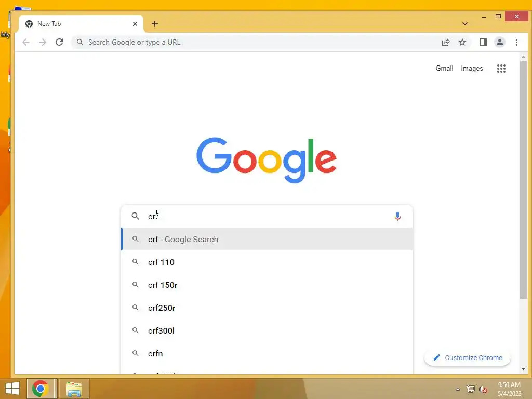Reload the current page

tap(59, 42)
